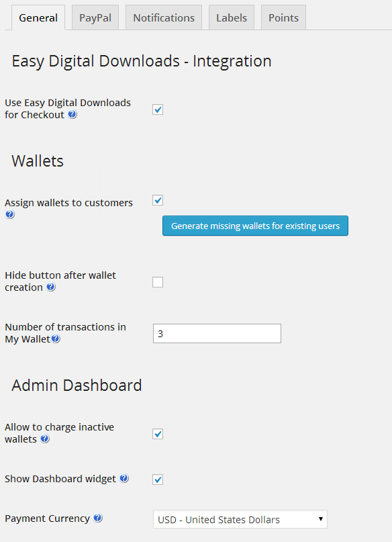Uncheck Use Easy Digital Downloads for Checkout

[158, 109]
